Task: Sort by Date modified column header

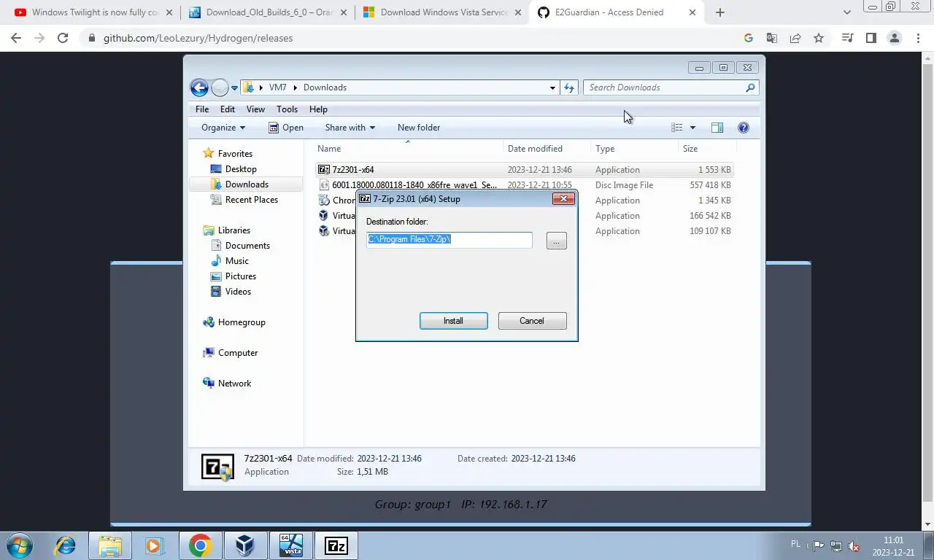Action: click(547, 149)
